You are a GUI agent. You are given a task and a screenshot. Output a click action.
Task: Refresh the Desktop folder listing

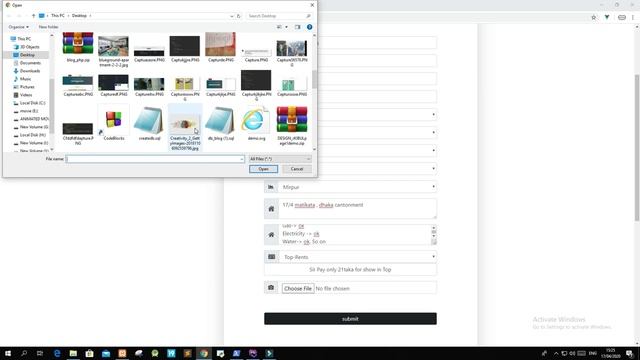point(239,16)
